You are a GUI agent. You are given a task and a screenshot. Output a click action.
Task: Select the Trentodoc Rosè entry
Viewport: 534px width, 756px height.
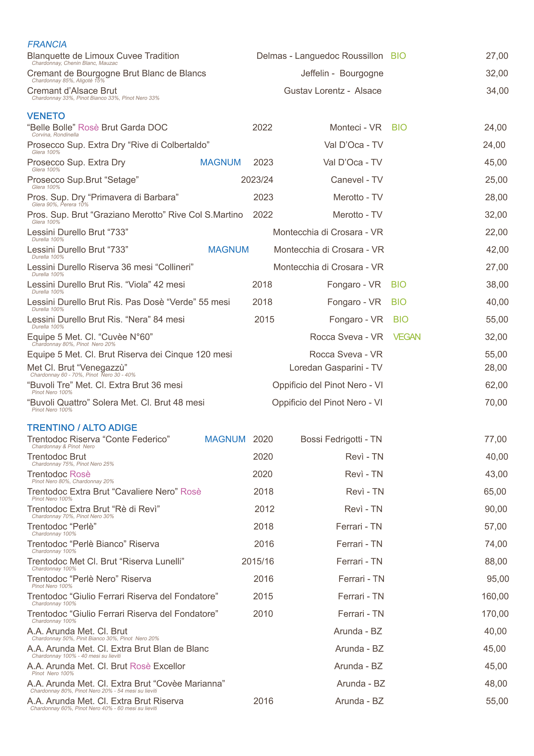point(59,474)
